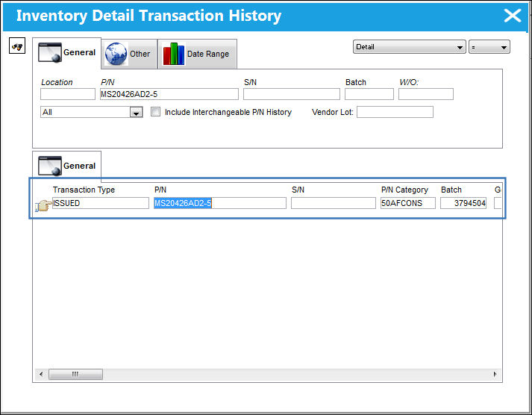Click the Location input field
Image resolution: width=532 pixels, height=415 pixels.
pos(68,94)
